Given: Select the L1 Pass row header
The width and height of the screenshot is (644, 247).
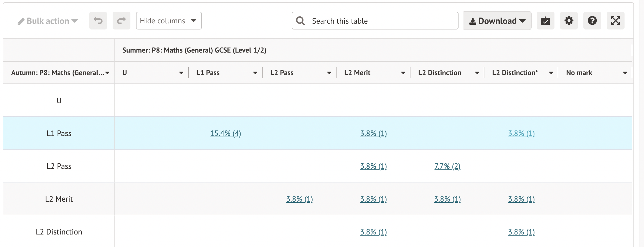Looking at the screenshot, I should point(59,134).
